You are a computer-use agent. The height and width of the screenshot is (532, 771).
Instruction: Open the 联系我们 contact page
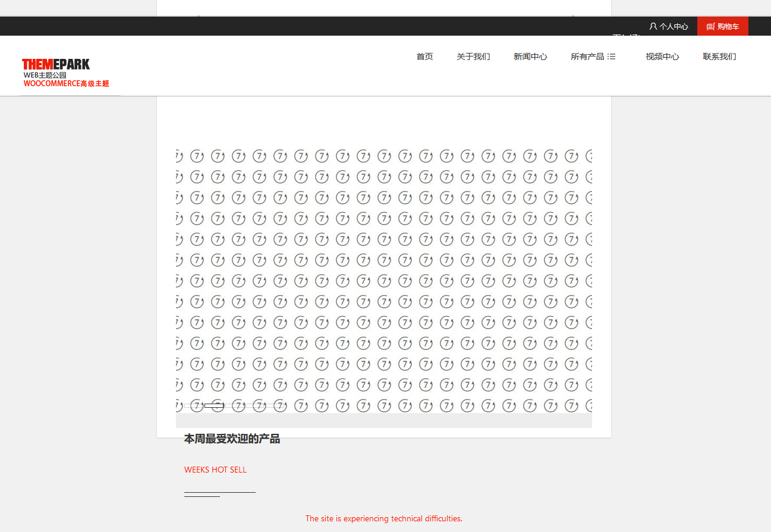719,56
